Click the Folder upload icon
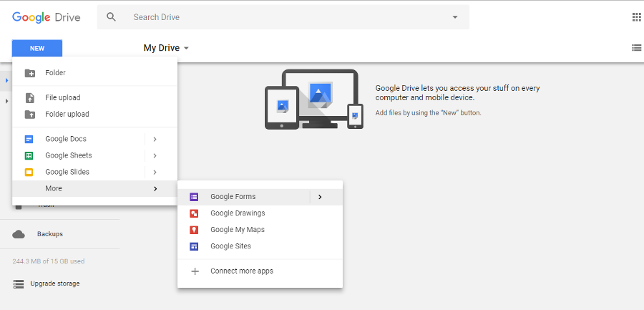This screenshot has height=310, width=644. pyautogui.click(x=29, y=115)
